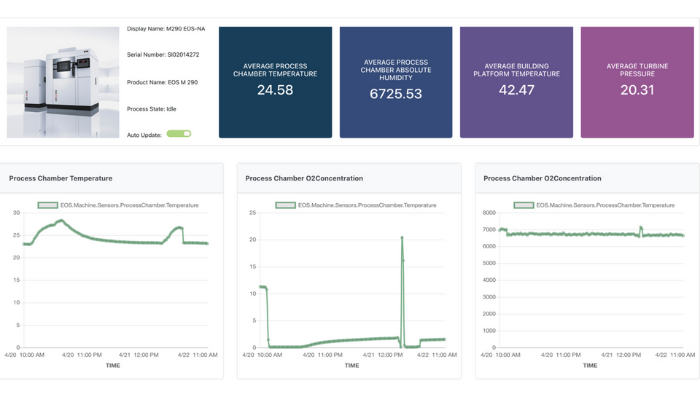
Task: Click the EOS M 290 machine image
Action: (63, 82)
